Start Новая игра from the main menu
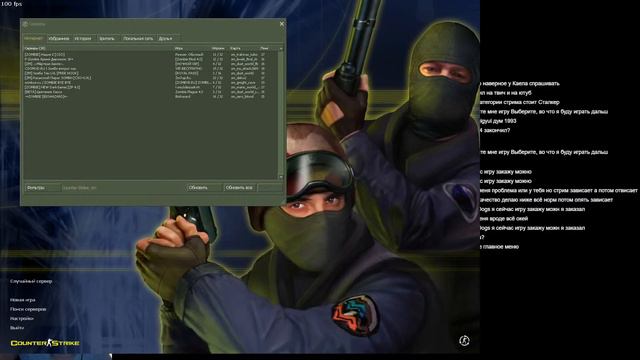 pos(22,300)
